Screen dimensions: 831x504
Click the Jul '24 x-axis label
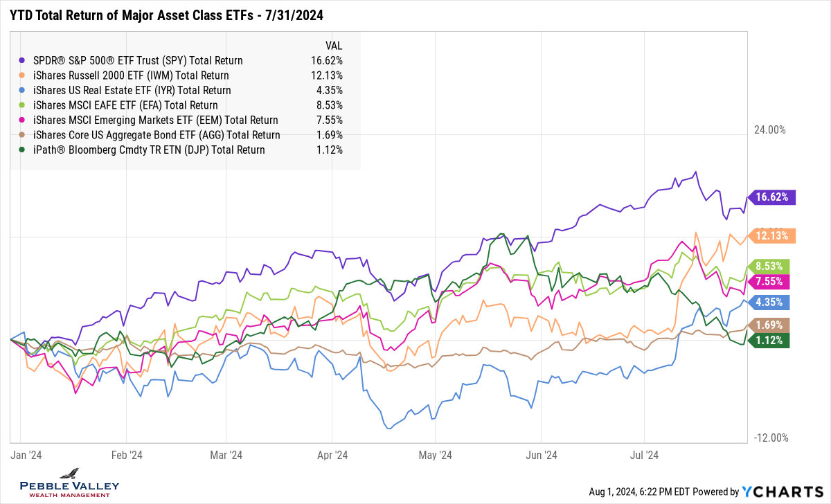[x=645, y=455]
